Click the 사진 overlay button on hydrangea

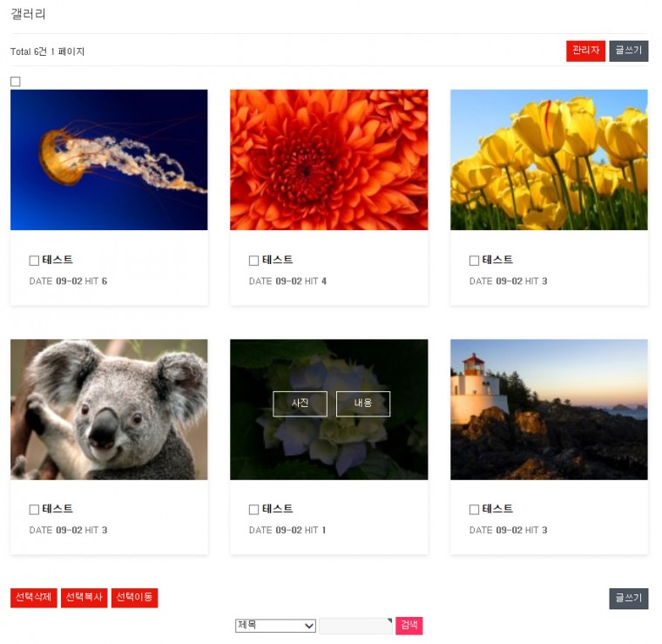301,403
